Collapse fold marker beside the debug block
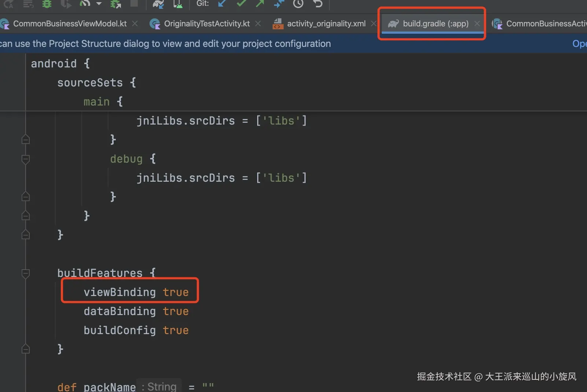Screen dimensions: 587x392 point(26,159)
